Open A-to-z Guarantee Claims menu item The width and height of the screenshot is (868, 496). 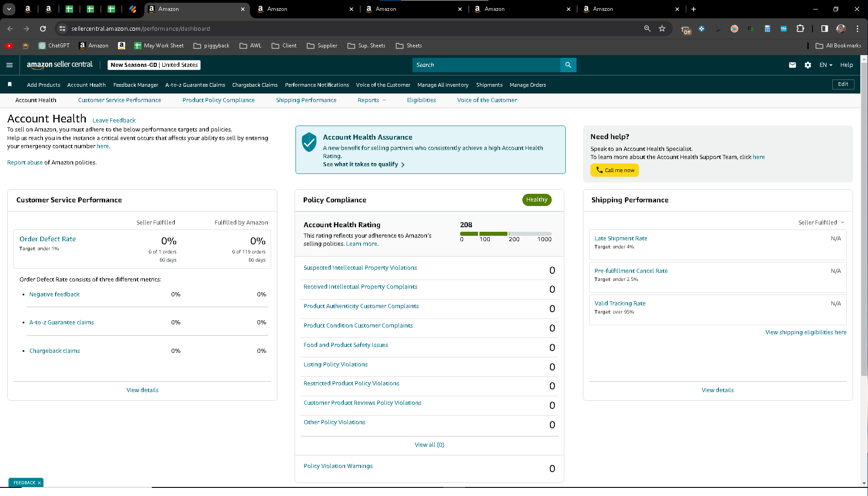[x=195, y=85]
